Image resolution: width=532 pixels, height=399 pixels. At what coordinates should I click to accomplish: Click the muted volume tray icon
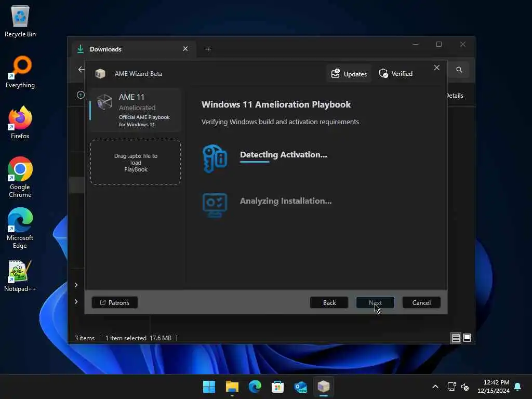pyautogui.click(x=465, y=387)
